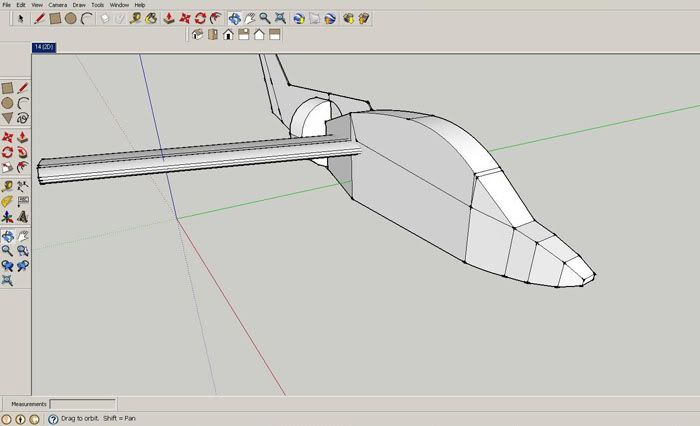The image size is (700, 426).
Task: Click Zoom magnifier in the side toolbar
Action: [x=7, y=251]
